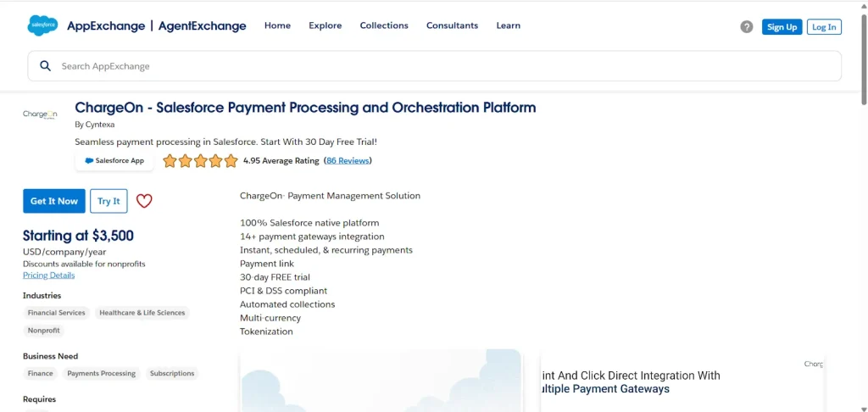Start a test drive with Try It
Viewport: 868px width, 412px height.
(x=108, y=201)
